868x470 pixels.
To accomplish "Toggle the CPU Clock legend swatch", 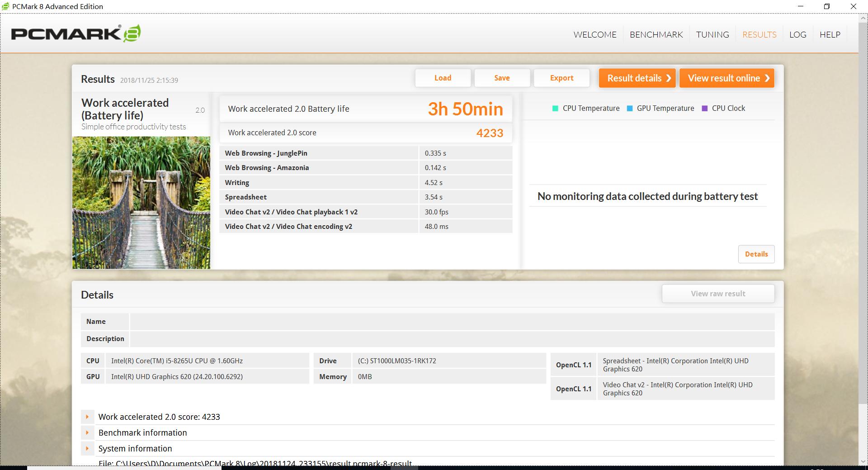I will 704,108.
